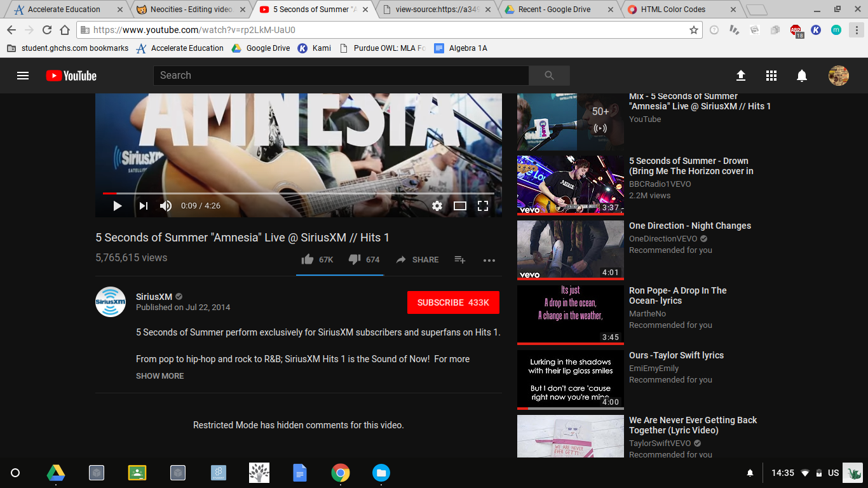Open the account avatar menu
Image resolution: width=868 pixels, height=488 pixels.
tap(839, 76)
